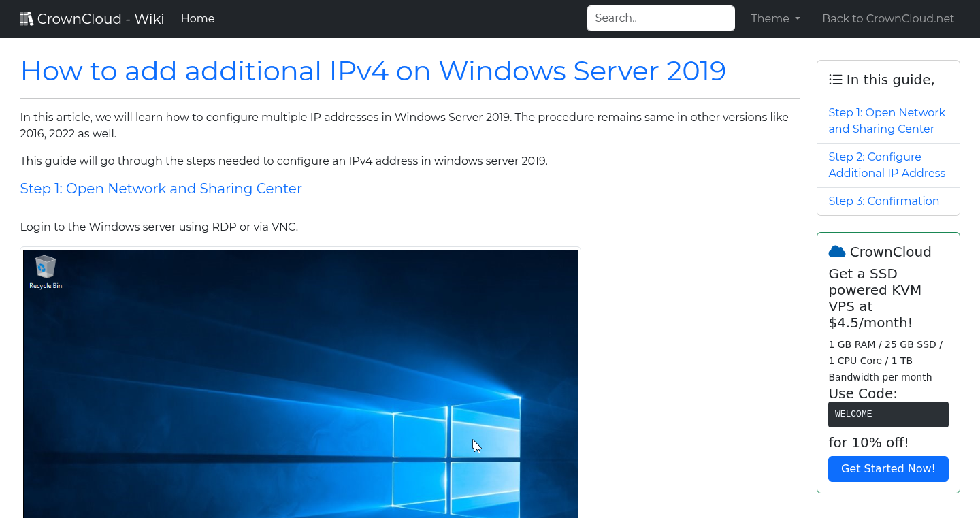Click 'Back to CrownCloud.net' in the navbar

point(888,18)
